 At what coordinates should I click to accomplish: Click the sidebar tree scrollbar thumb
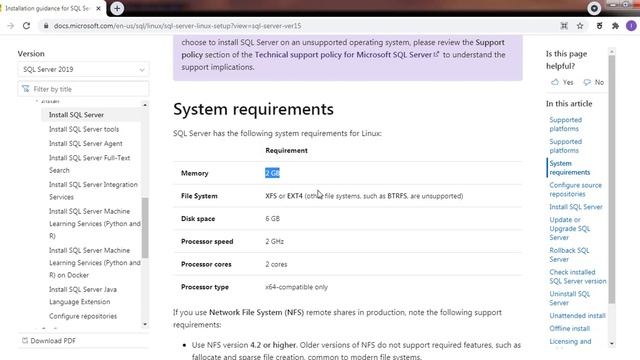[x=145, y=228]
